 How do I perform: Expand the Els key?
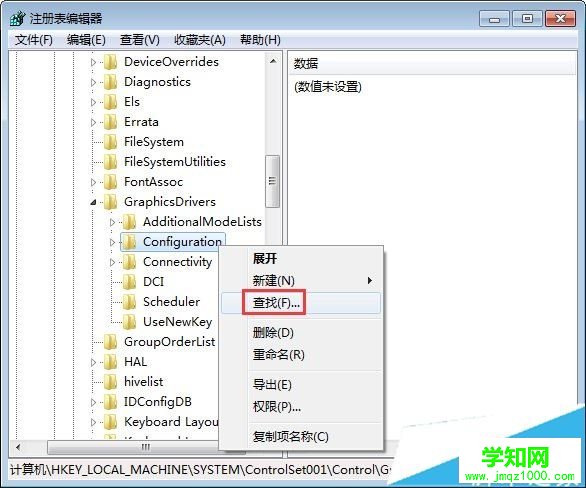(x=93, y=102)
